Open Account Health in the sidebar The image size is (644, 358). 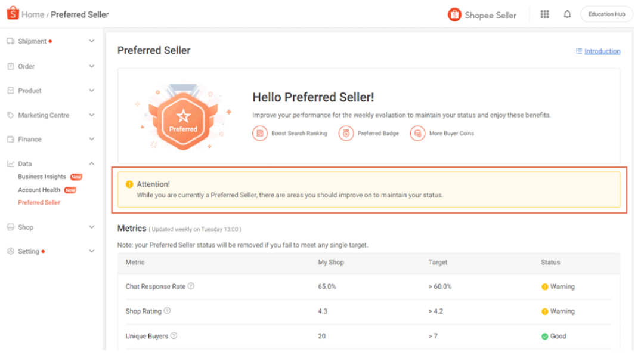click(x=39, y=190)
